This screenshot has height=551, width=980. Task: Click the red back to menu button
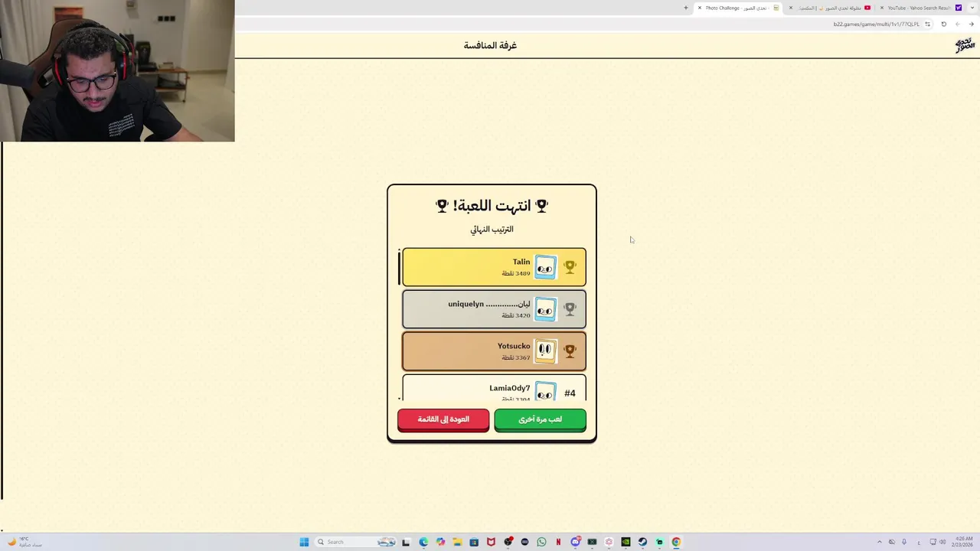[443, 419]
